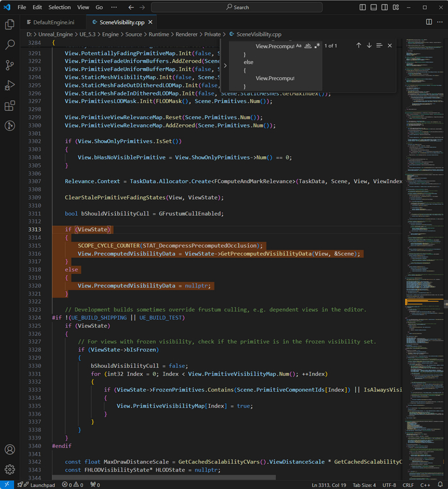Split the editor to the right

(429, 22)
